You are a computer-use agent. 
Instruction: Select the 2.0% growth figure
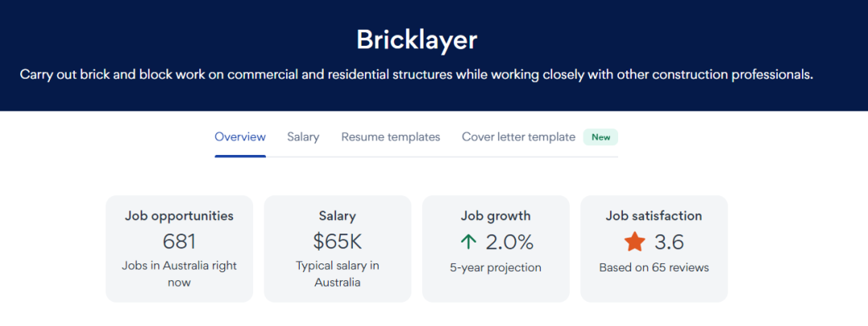tap(510, 242)
